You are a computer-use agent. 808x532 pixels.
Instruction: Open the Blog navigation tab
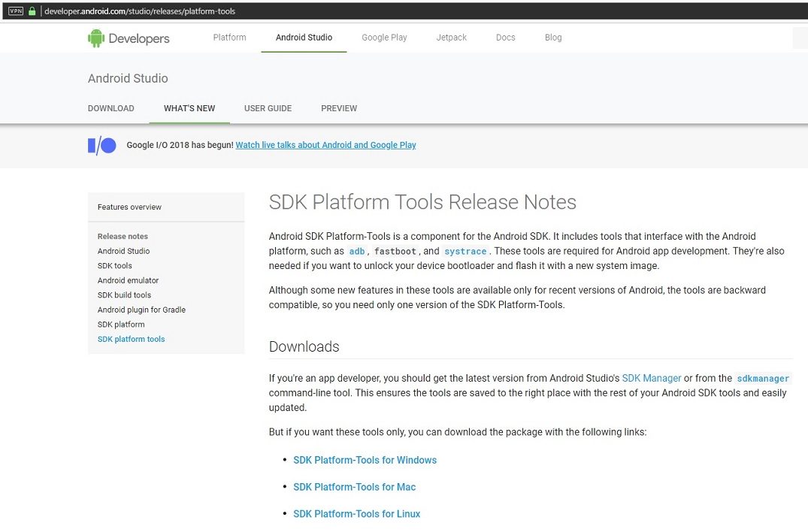tap(553, 37)
